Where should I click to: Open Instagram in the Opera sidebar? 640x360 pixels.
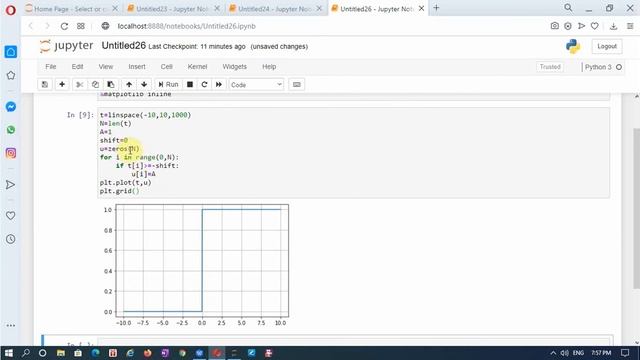(x=11, y=153)
